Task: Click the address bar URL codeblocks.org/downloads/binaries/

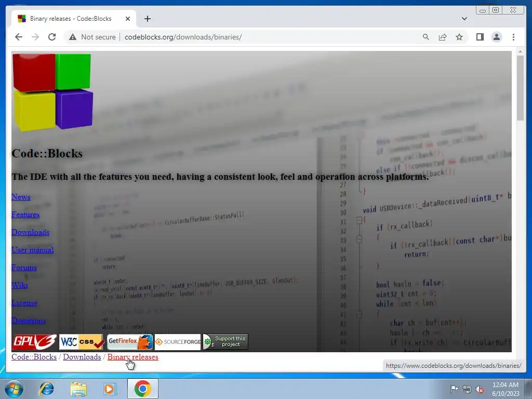Action: point(183,37)
